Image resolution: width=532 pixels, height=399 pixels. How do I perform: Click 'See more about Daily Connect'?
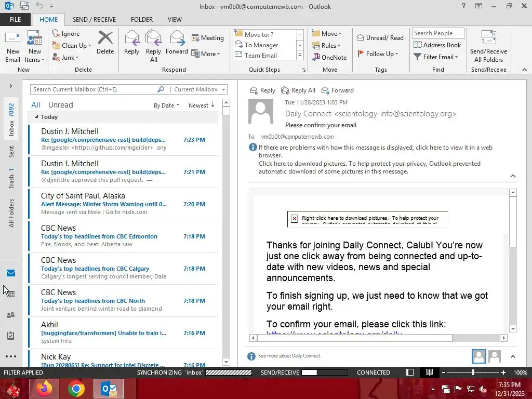tap(289, 355)
